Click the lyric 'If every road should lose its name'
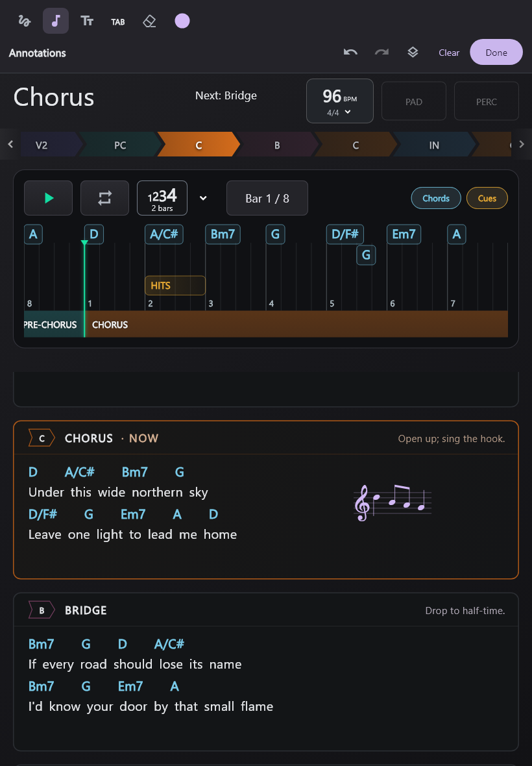 pyautogui.click(x=135, y=664)
